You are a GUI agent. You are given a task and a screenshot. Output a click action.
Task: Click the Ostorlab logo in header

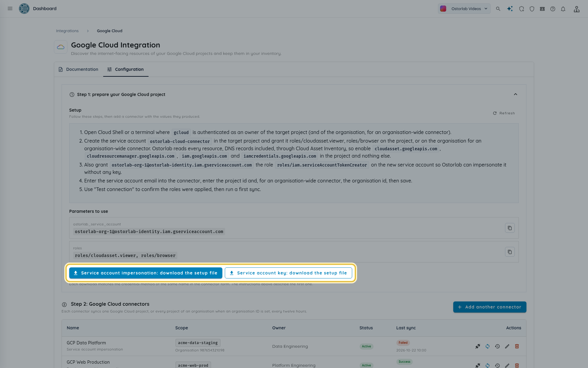click(x=24, y=9)
